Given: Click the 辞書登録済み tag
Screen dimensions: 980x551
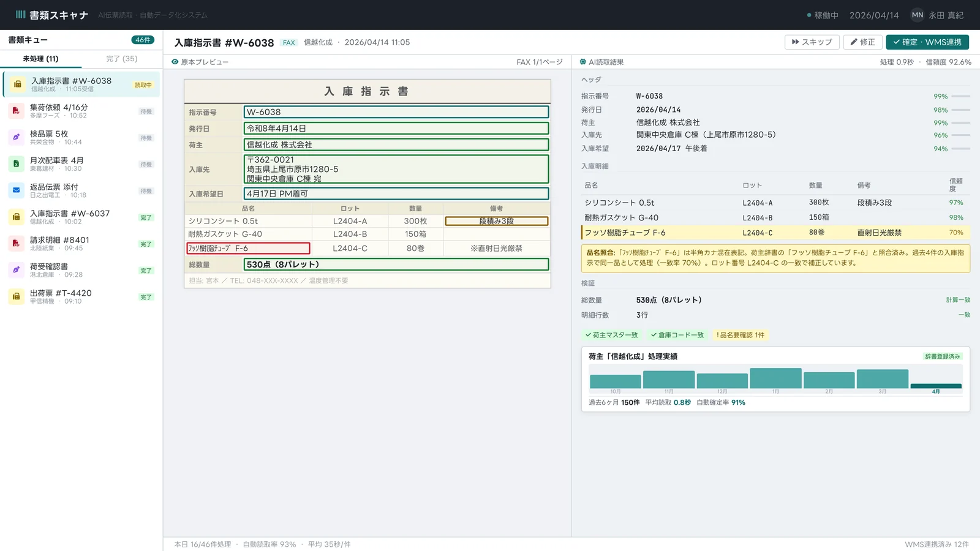Looking at the screenshot, I should pos(943,356).
